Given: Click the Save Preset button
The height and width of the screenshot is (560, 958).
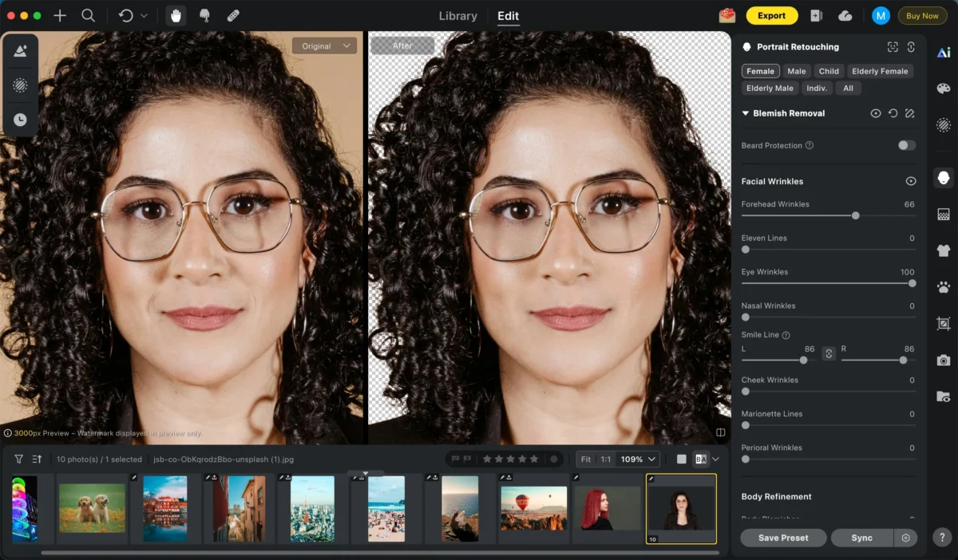Looking at the screenshot, I should tap(782, 538).
